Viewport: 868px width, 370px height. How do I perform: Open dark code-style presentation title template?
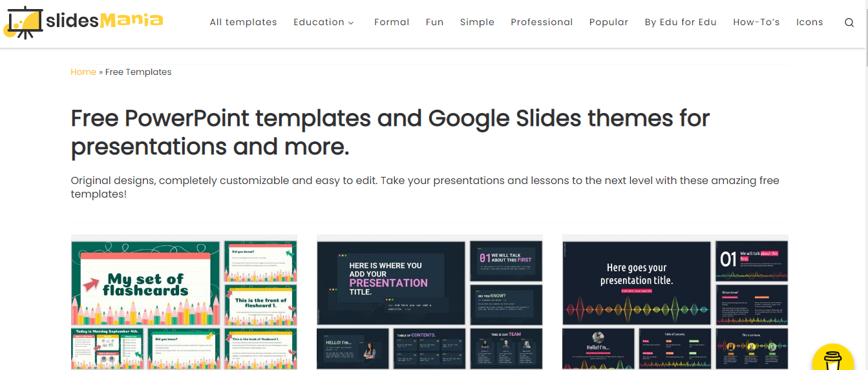pos(391,283)
